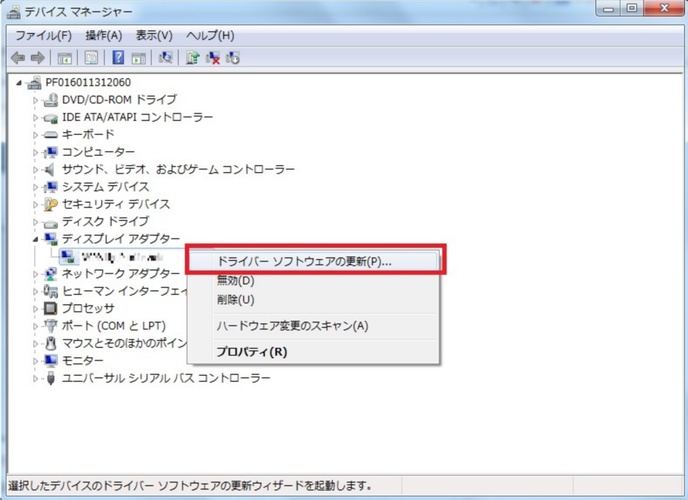Select the セキュリティ デバイス label
Screen dimensions: 688x500
[x=116, y=204]
